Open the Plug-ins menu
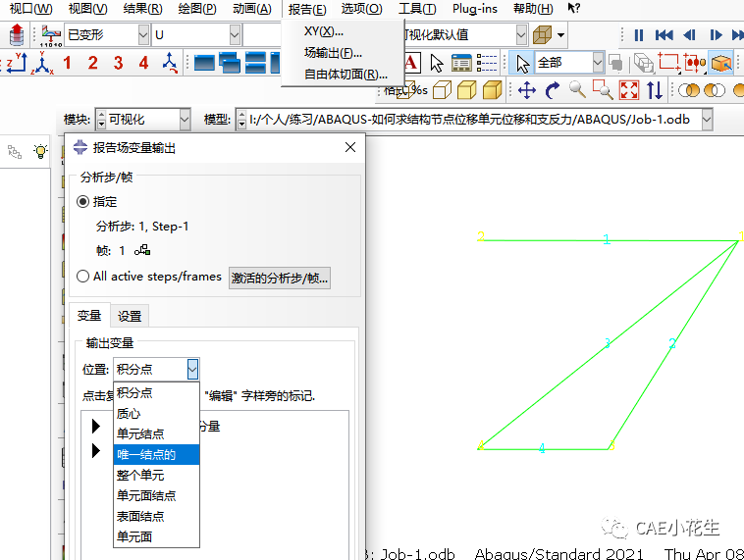744x560 pixels. (x=475, y=9)
